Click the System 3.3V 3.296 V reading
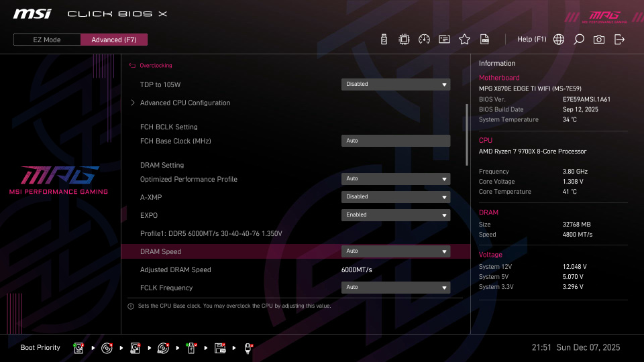Viewport: 644px width, 362px height. (x=573, y=287)
